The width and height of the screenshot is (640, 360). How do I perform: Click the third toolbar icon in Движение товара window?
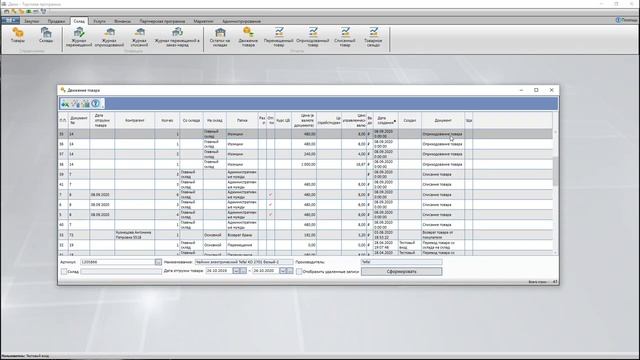[x=85, y=104]
